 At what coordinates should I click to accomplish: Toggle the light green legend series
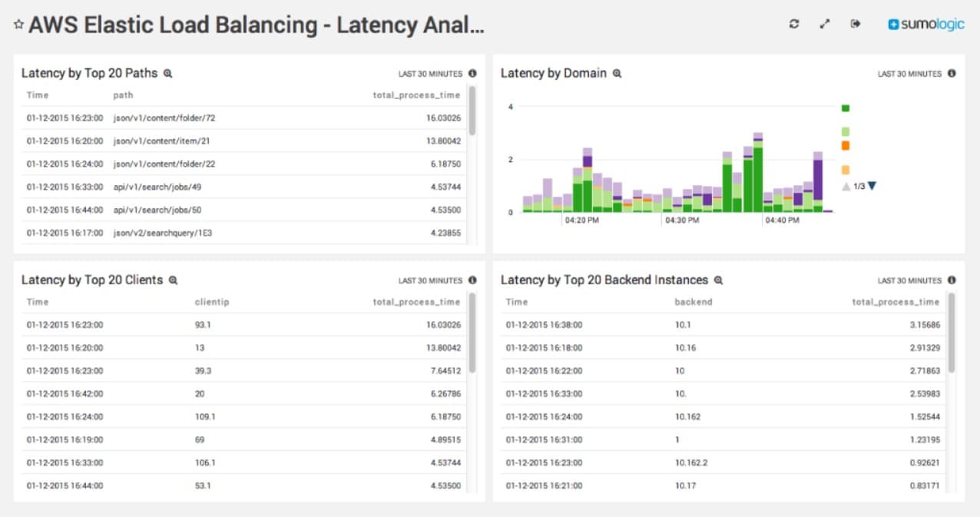click(x=846, y=131)
